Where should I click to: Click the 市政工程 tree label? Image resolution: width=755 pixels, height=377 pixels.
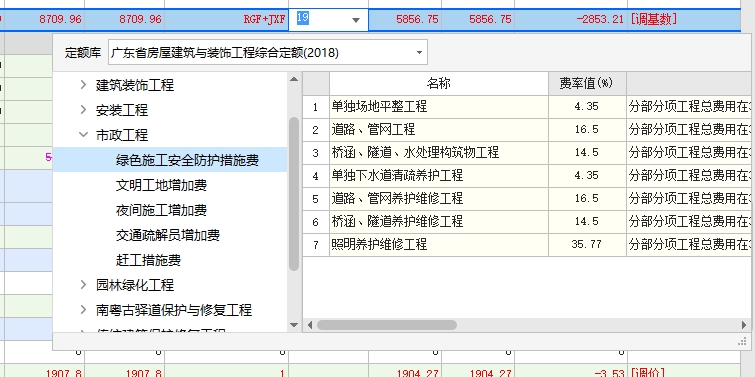(122, 135)
